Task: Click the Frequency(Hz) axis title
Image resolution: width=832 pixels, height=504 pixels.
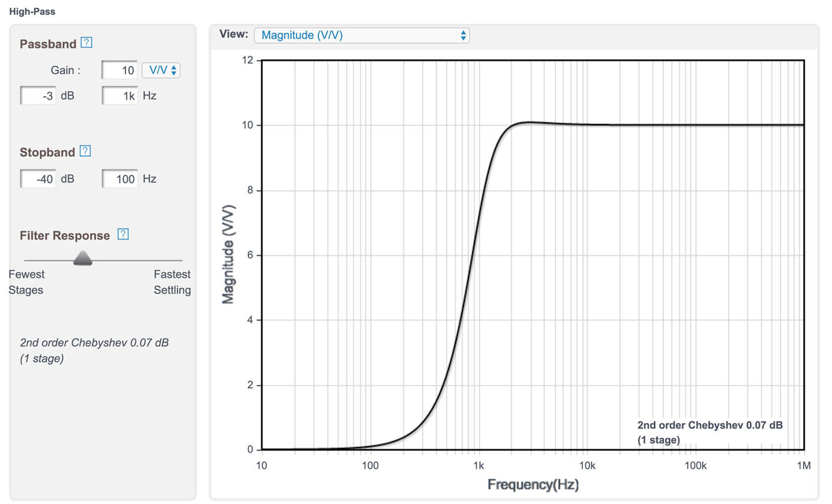Action: coord(533,484)
